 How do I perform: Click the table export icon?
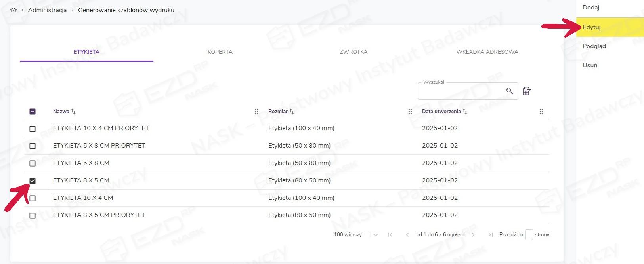pos(527,91)
